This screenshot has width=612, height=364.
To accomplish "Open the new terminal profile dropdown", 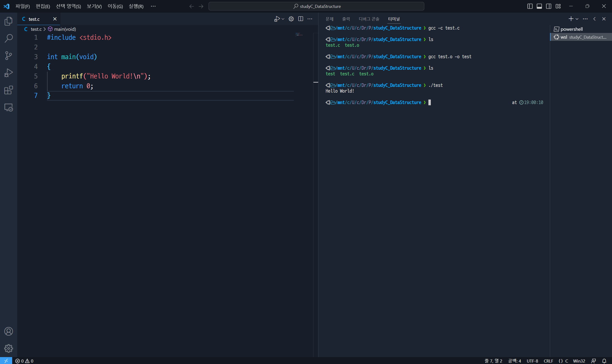I will click(x=577, y=19).
